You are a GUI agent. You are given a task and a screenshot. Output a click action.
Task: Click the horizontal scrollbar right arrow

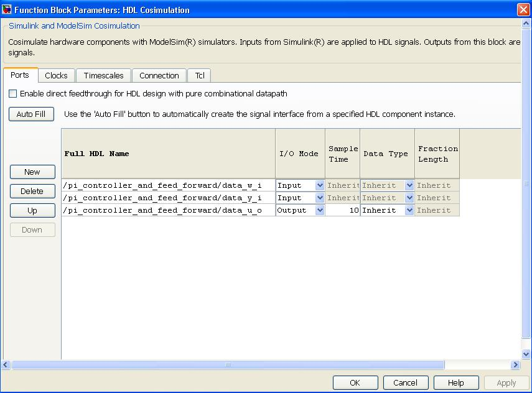point(515,365)
